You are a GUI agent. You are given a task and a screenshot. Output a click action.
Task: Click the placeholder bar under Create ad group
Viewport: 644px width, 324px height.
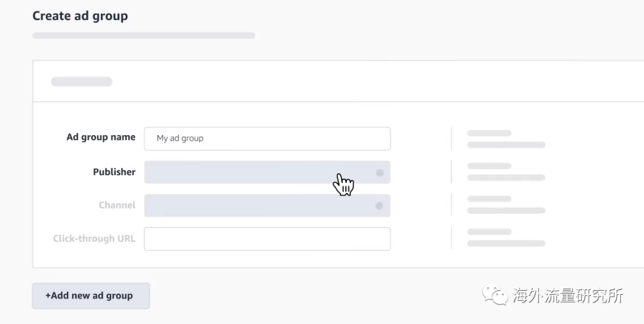pos(144,35)
